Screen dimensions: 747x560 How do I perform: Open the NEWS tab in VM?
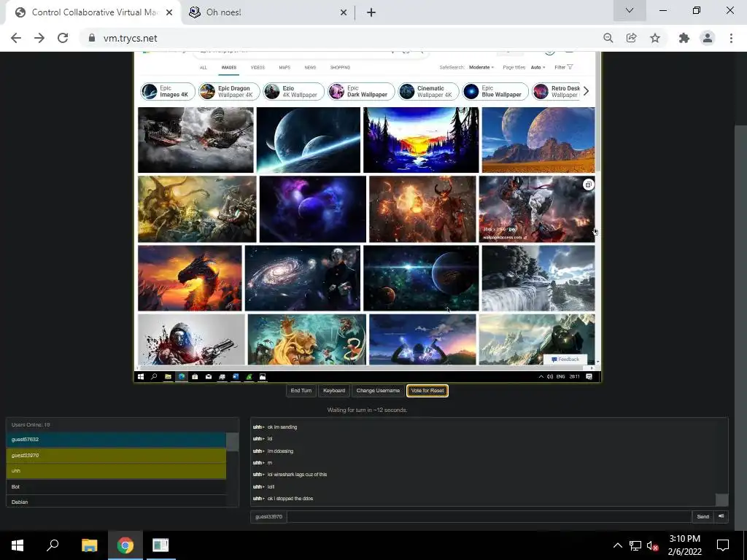(x=310, y=68)
